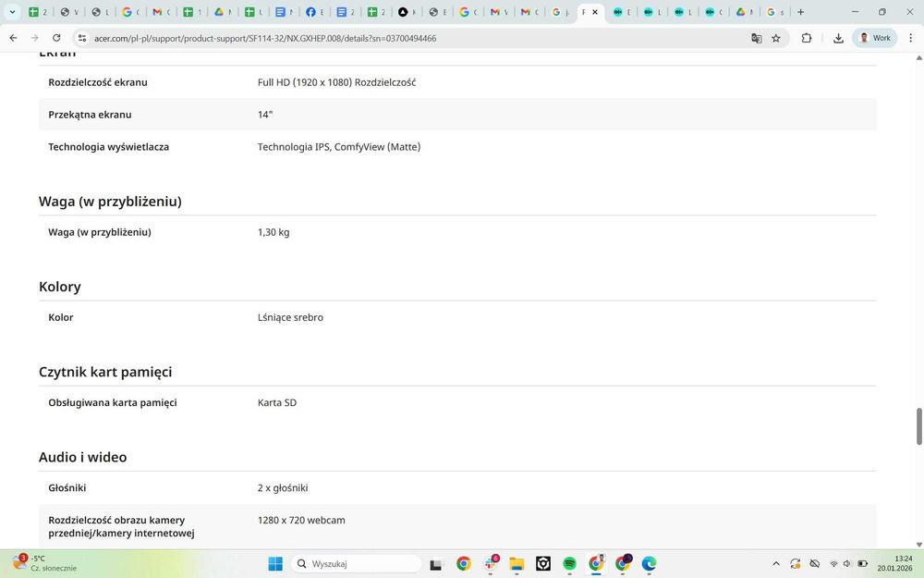Switch to the first Gmail tab
Viewport: 924px width, 578px height.
[162, 12]
